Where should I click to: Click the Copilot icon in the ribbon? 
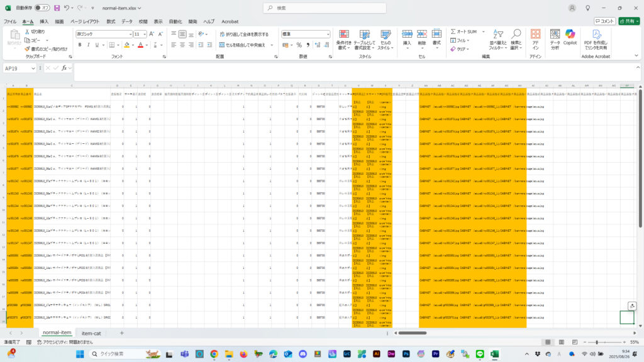pos(570,37)
